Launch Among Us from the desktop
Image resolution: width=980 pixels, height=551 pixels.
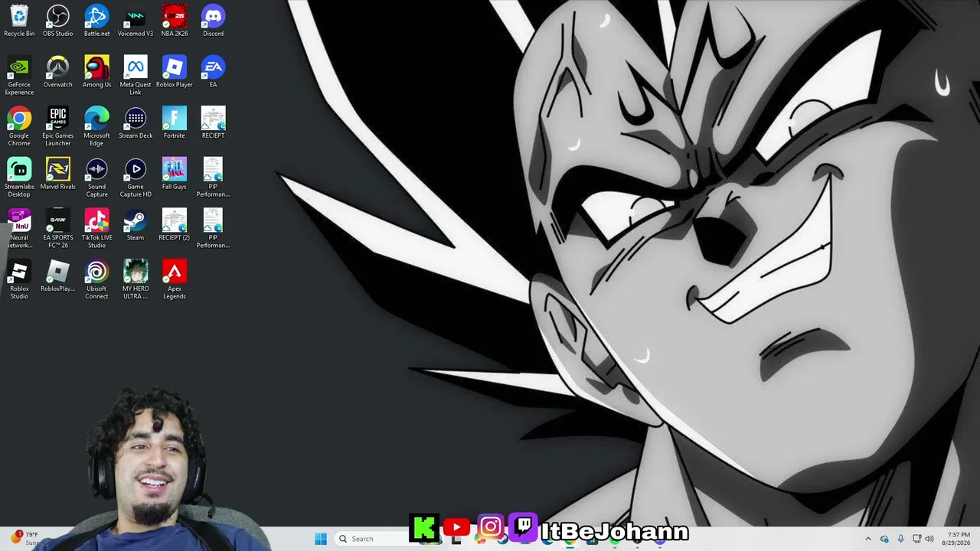pyautogui.click(x=96, y=71)
